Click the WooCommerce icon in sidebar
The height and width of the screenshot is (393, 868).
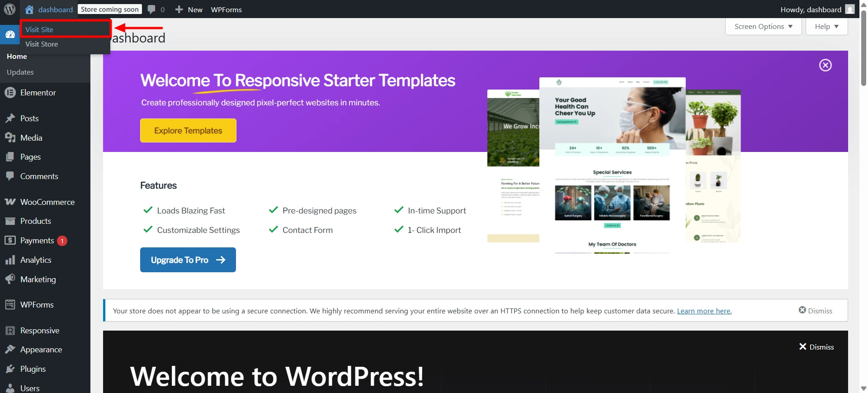(x=10, y=202)
